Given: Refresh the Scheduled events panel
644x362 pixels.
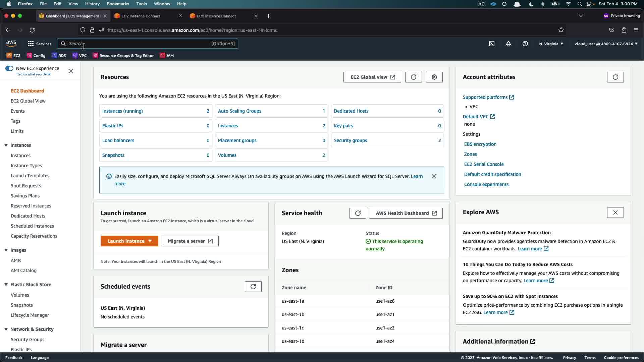Looking at the screenshot, I should 253,287.
